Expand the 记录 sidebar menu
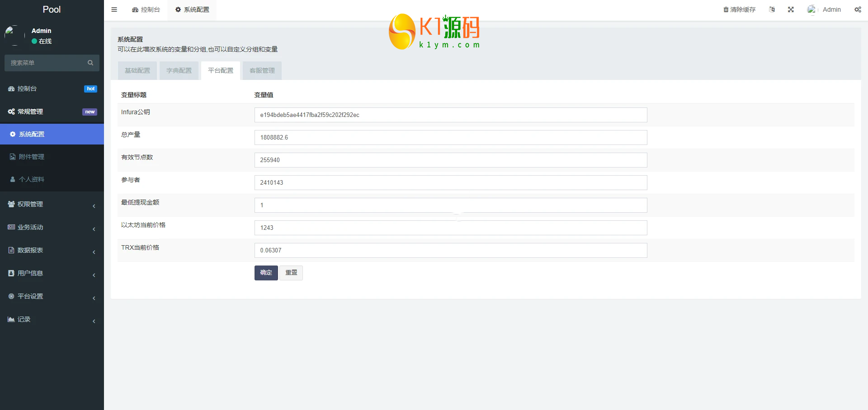Viewport: 868px width, 410px height. coord(52,320)
